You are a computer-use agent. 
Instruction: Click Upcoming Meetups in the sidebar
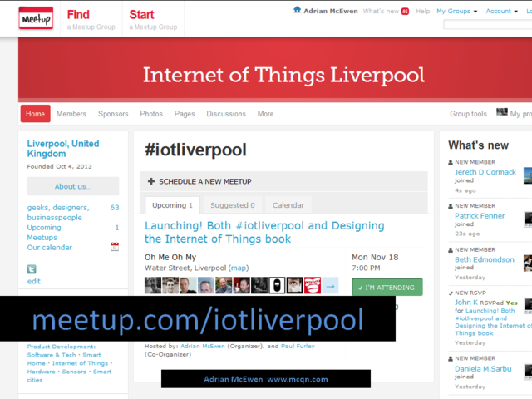[44, 233]
